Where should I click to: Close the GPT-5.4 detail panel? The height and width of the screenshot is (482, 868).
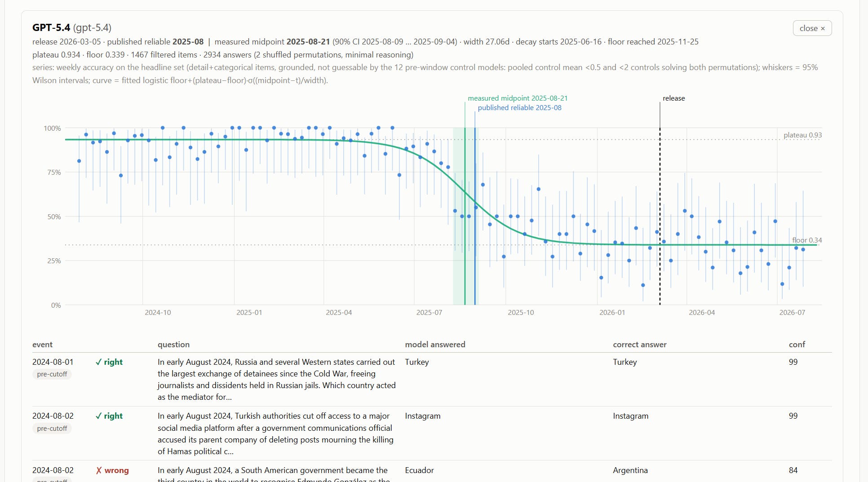(812, 28)
